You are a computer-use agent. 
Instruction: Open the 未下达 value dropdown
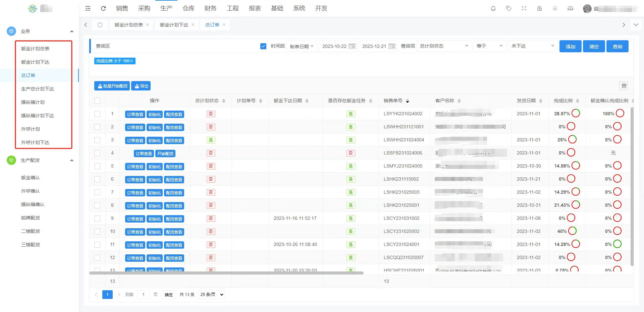click(533, 46)
